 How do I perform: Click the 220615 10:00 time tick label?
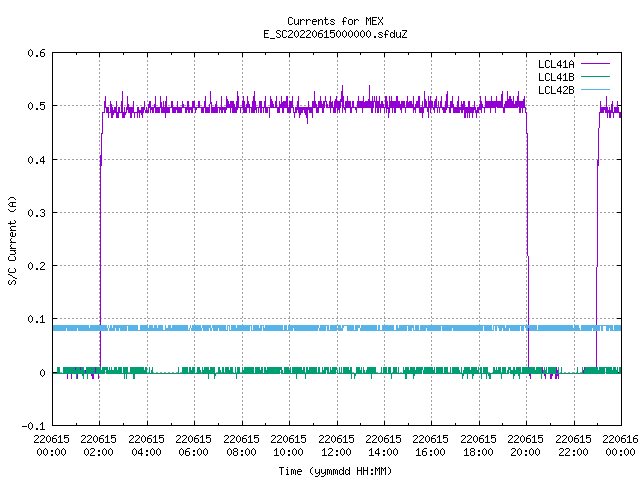click(288, 445)
